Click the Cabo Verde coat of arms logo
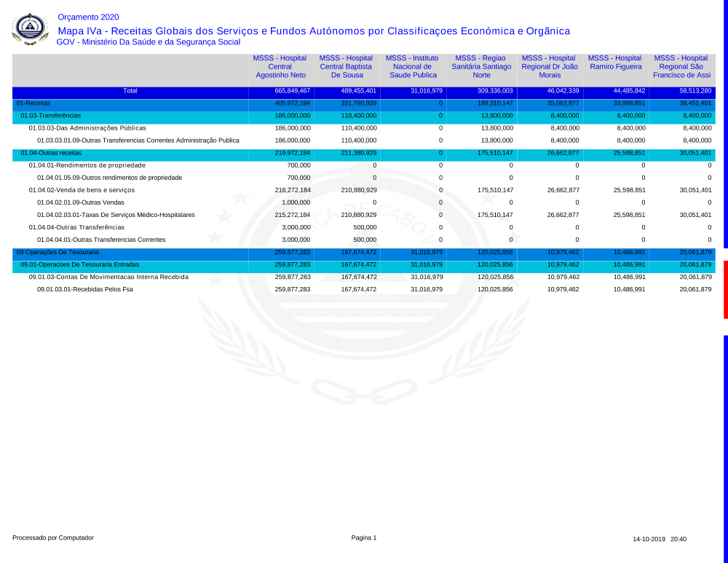Image resolution: width=728 pixels, height=563 pixels. (x=30, y=29)
